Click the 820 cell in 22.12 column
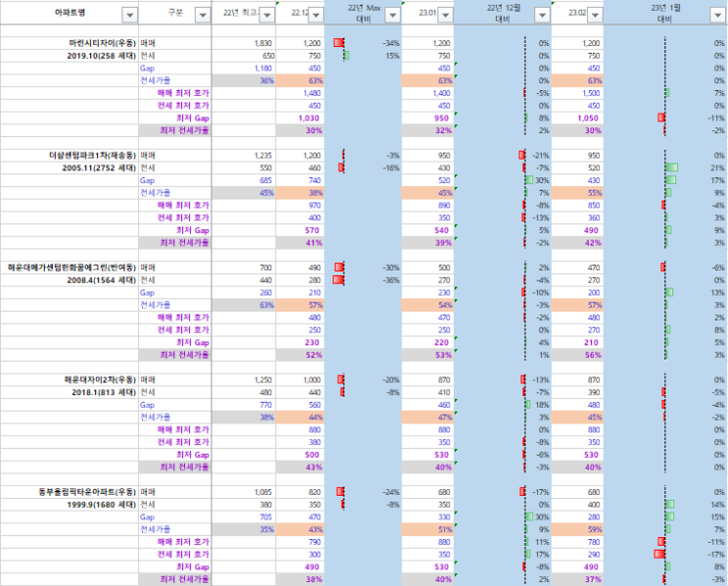The height and width of the screenshot is (586, 728). coord(301,492)
